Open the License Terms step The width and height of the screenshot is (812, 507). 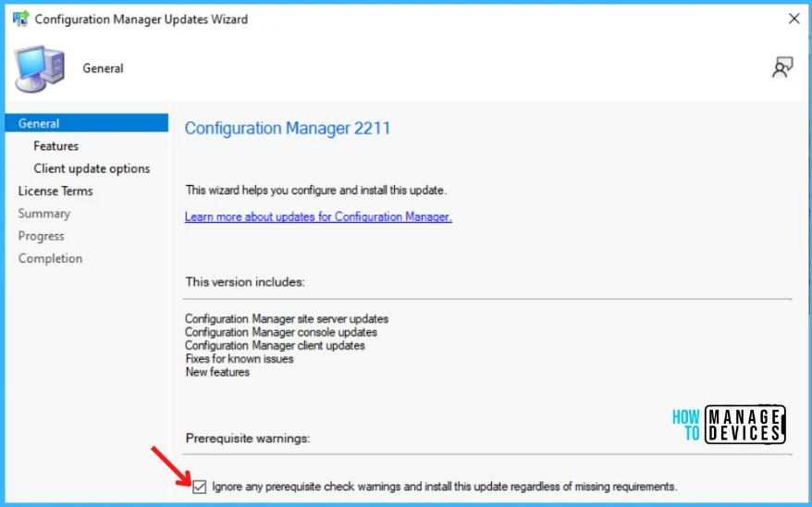55,192
